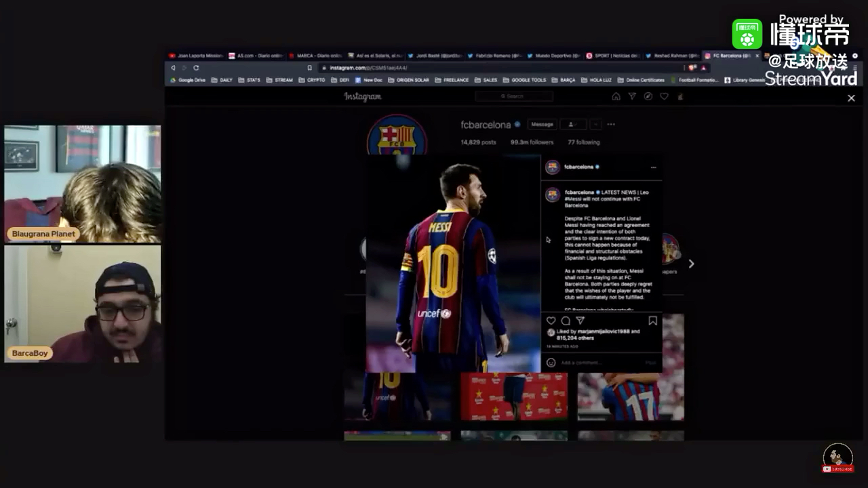Open the STREAM bookmarks folder
The height and width of the screenshot is (488, 868).
(279, 80)
